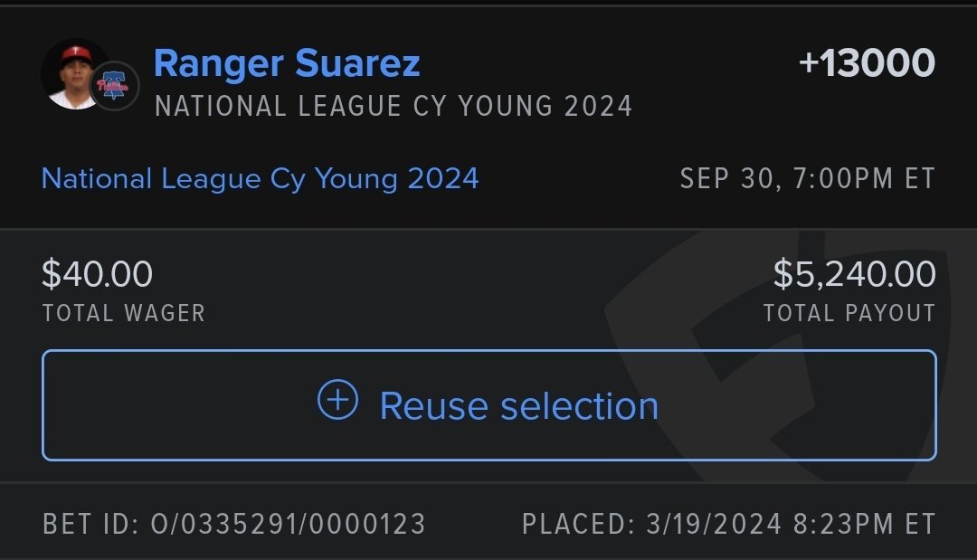Tap the gray uppercase NATIONAL LEAGUE CY YOUNG subtitle

coord(393,107)
